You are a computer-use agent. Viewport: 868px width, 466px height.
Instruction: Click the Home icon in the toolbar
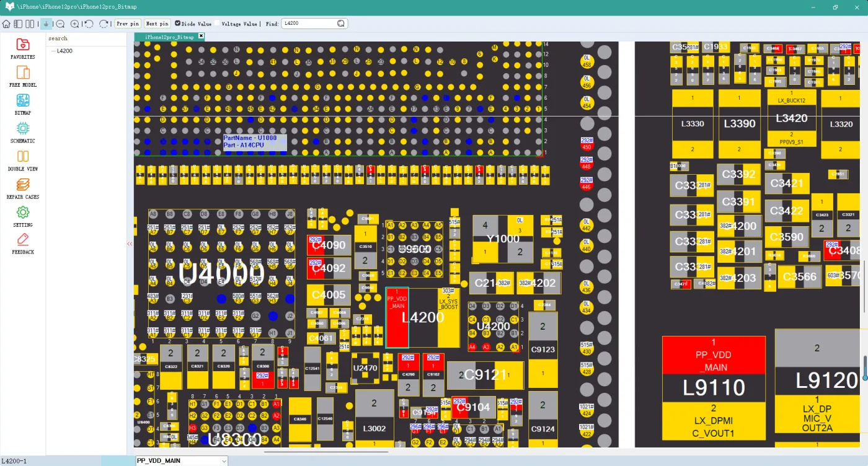[x=6, y=24]
